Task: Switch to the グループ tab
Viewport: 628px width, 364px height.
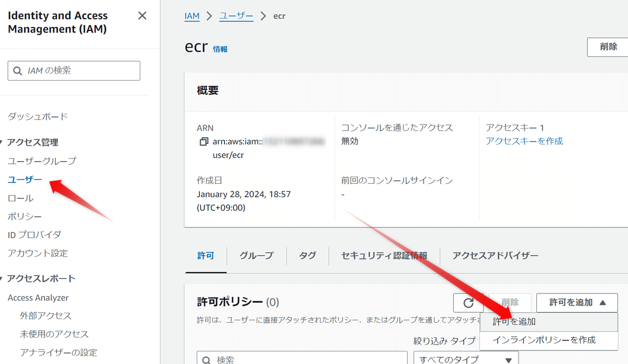Action: pos(256,256)
